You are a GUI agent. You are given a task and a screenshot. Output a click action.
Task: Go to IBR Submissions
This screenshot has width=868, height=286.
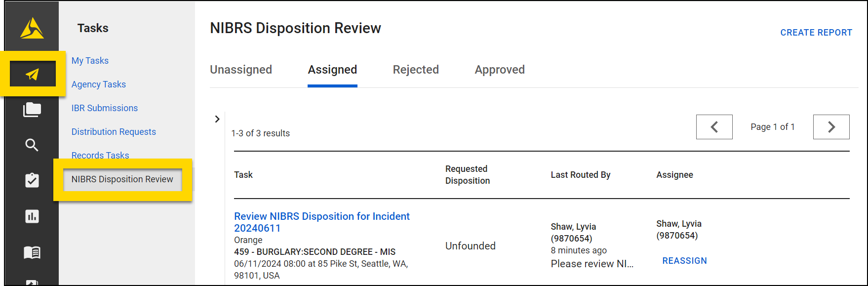click(105, 108)
